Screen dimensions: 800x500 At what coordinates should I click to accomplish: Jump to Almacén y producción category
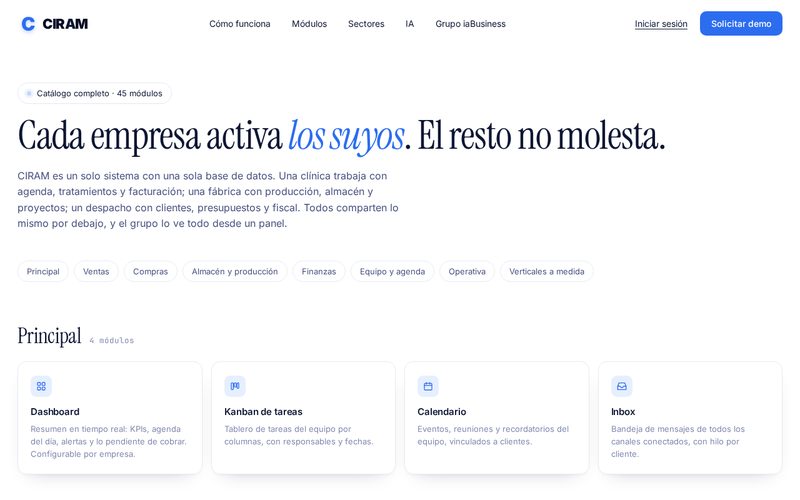[235, 271]
